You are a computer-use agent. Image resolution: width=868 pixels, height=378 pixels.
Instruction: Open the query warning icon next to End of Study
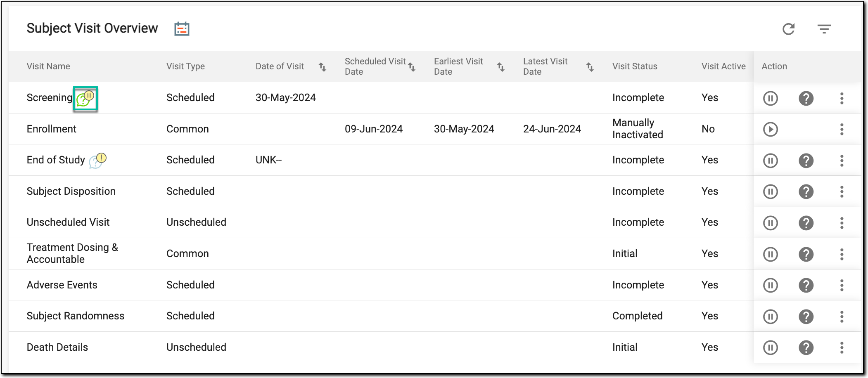[98, 161]
